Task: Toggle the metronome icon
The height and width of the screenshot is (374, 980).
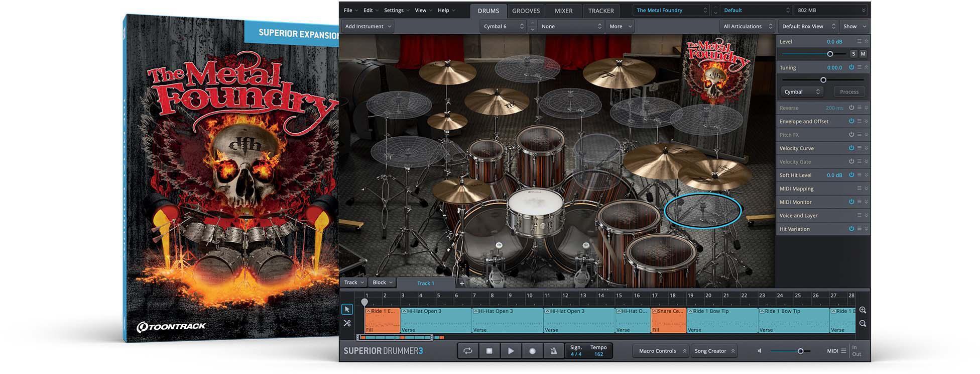Action: pyautogui.click(x=553, y=351)
